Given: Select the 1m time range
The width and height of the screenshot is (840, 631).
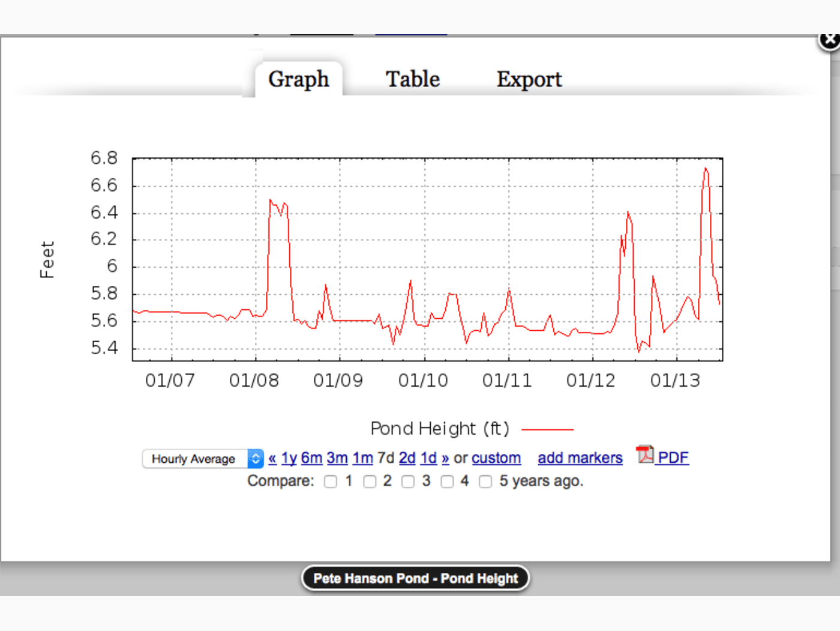Looking at the screenshot, I should coord(363,458).
